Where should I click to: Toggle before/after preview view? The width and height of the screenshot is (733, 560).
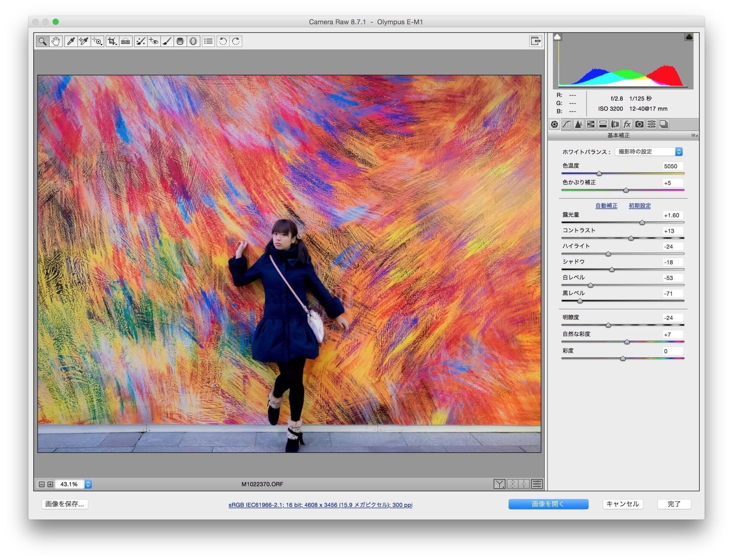[x=499, y=484]
